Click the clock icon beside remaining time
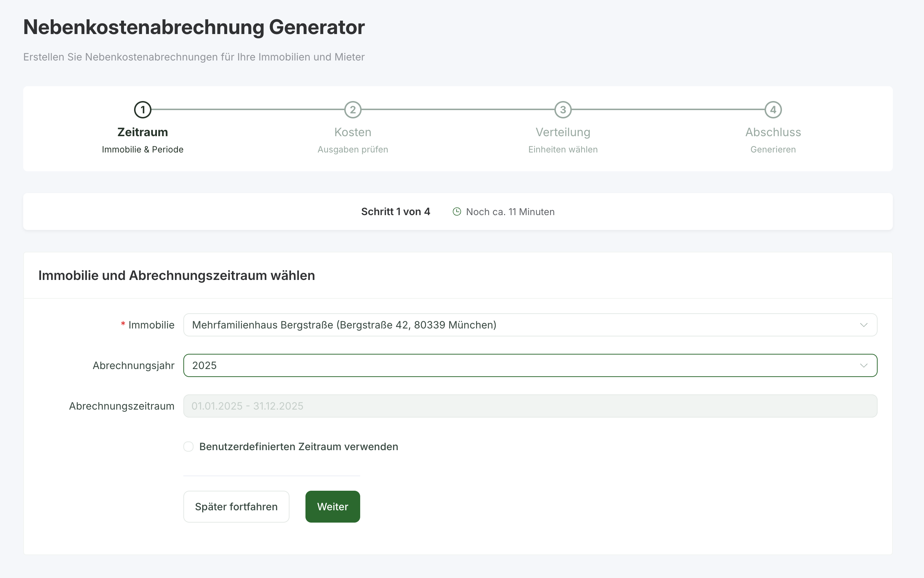 (457, 212)
